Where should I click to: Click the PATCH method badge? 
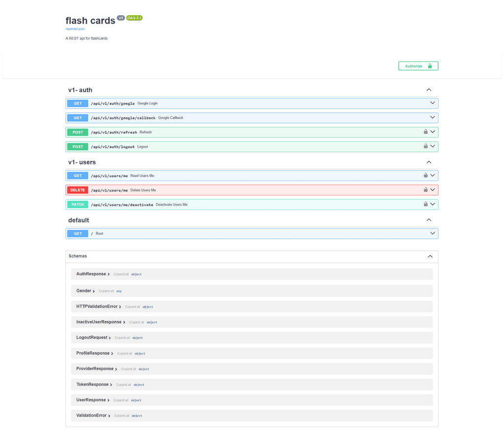pyautogui.click(x=78, y=204)
